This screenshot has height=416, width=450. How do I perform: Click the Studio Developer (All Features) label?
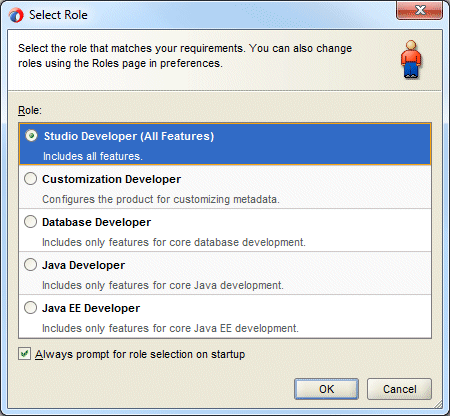click(x=129, y=136)
